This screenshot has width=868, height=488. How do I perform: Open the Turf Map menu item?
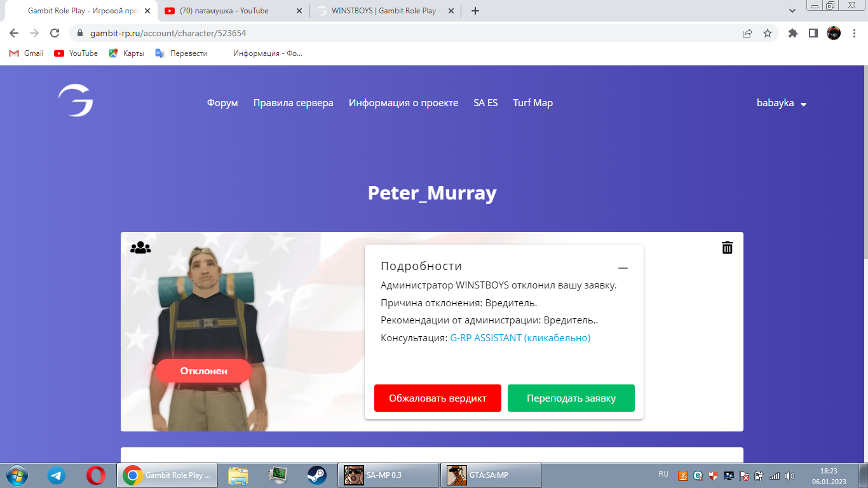[x=532, y=103]
